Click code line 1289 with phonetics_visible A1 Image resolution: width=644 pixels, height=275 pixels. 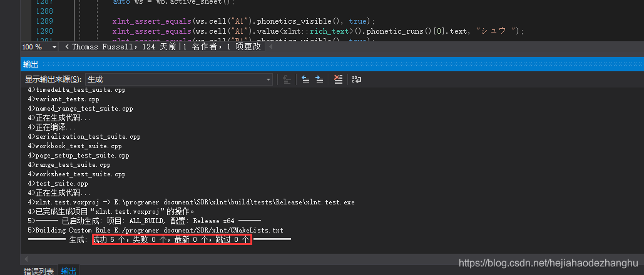tap(244, 21)
